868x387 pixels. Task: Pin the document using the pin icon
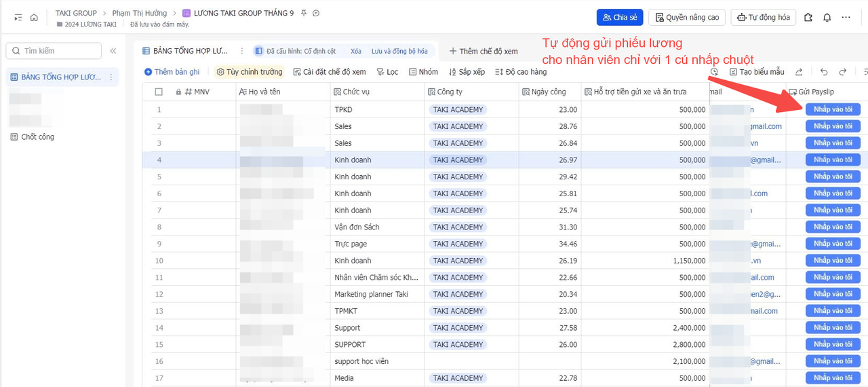click(303, 14)
